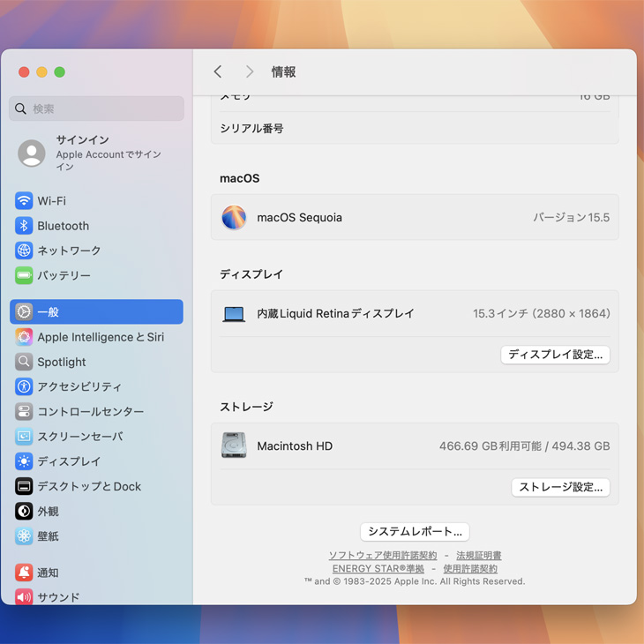This screenshot has height=644, width=644.
Task: Open the Apple Intelligence と Siri icon
Action: tap(24, 337)
